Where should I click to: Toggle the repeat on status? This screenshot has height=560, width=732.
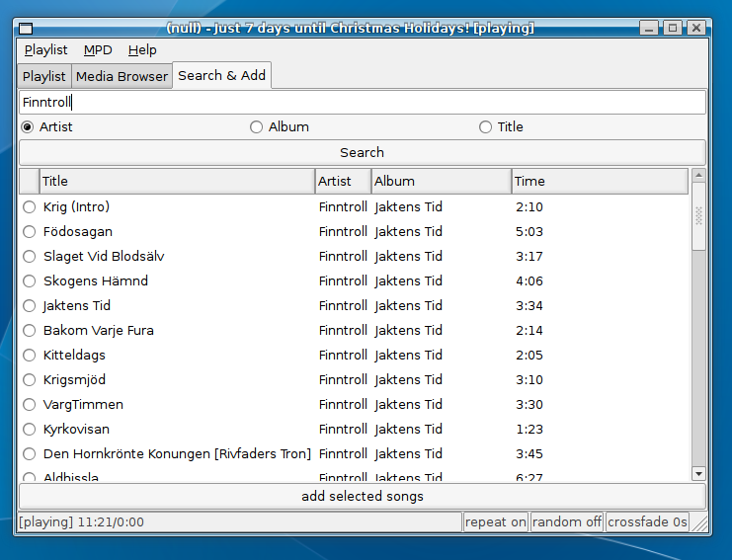(495, 521)
